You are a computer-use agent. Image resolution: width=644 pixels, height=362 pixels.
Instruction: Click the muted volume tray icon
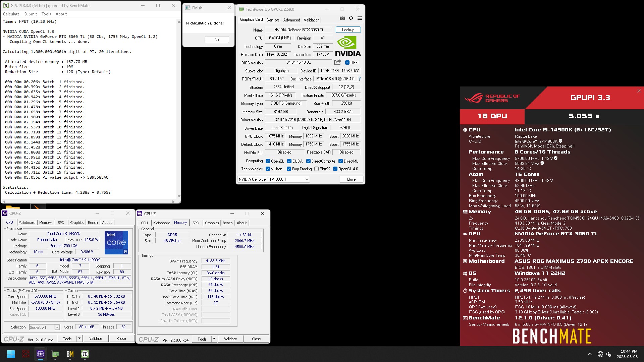click(609, 354)
